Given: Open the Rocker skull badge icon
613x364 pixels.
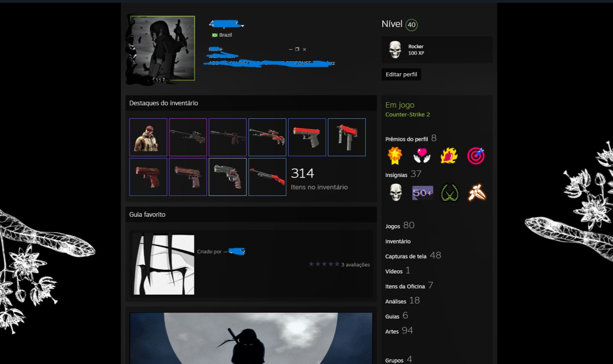Looking at the screenshot, I should (x=395, y=50).
